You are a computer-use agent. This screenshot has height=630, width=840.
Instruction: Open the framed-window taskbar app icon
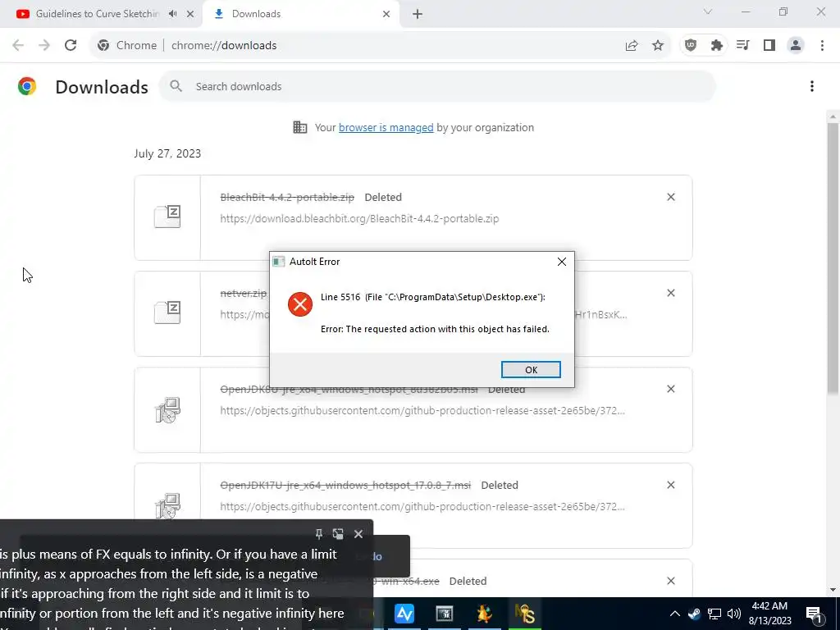tap(444, 614)
